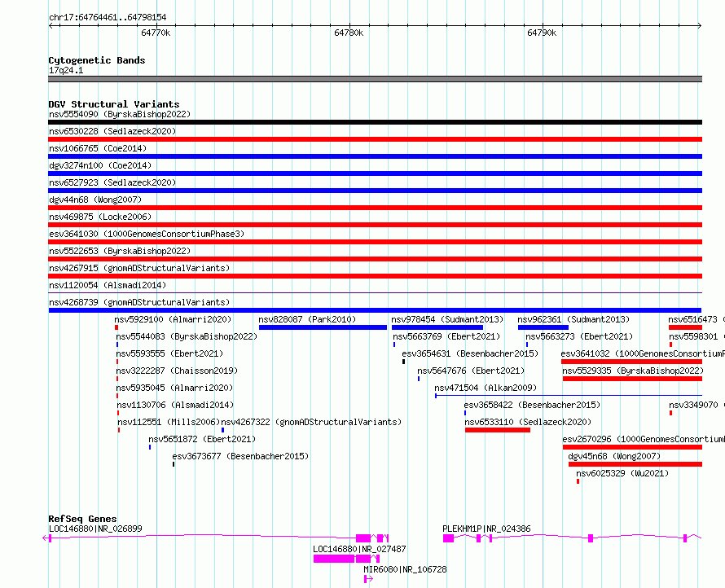Click nsv5647676 (Ebert2021) label
The width and height of the screenshot is (725, 588).
471,371
